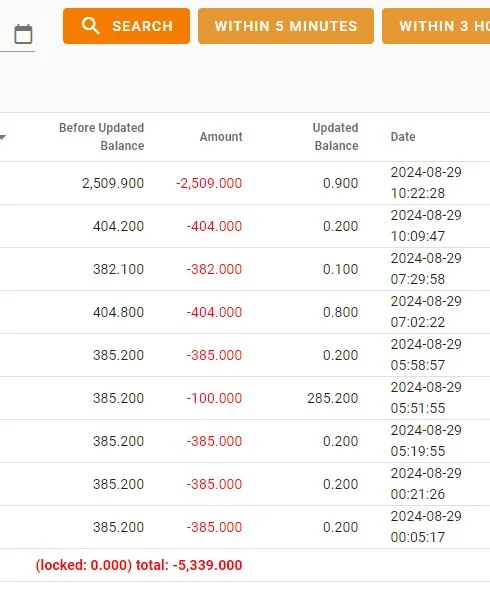Sort by Amount column header
Screen dimensions: 490x598
[221, 137]
